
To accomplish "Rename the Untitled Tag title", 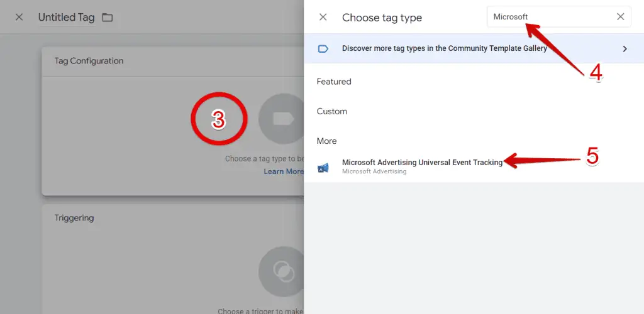I will pos(66,18).
